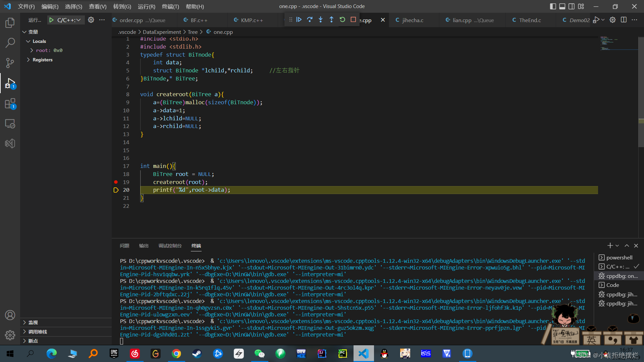Open Run and Debug view
Screen dimensions: 644x362
pyautogui.click(x=10, y=83)
